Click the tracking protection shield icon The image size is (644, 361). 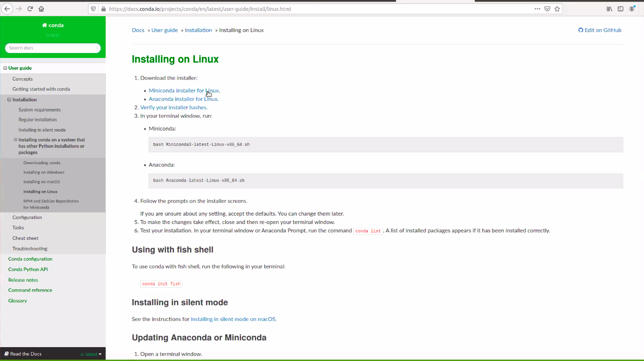click(93, 8)
